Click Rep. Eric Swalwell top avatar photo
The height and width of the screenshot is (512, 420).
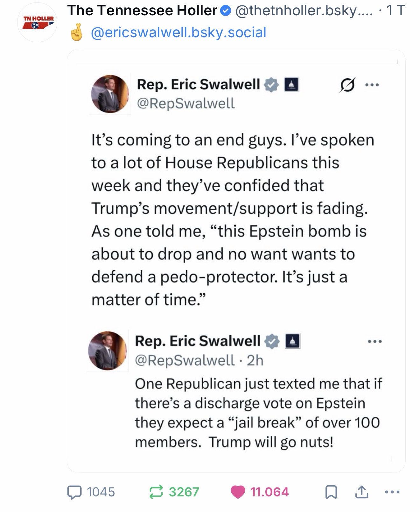coord(110,94)
